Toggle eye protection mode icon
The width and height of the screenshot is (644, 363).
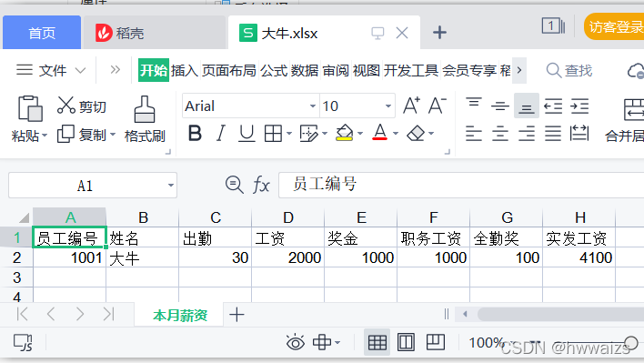coord(296,342)
